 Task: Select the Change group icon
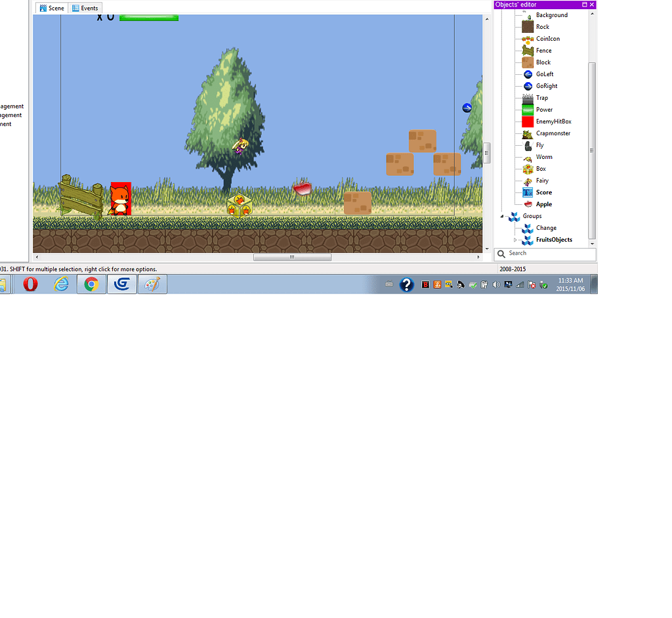coord(528,228)
